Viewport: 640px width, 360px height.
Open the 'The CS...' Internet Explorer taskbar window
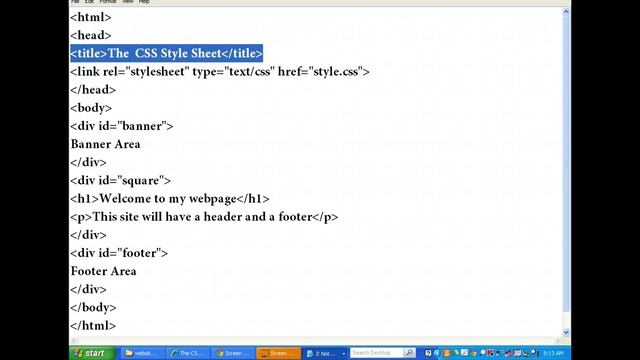(188, 353)
